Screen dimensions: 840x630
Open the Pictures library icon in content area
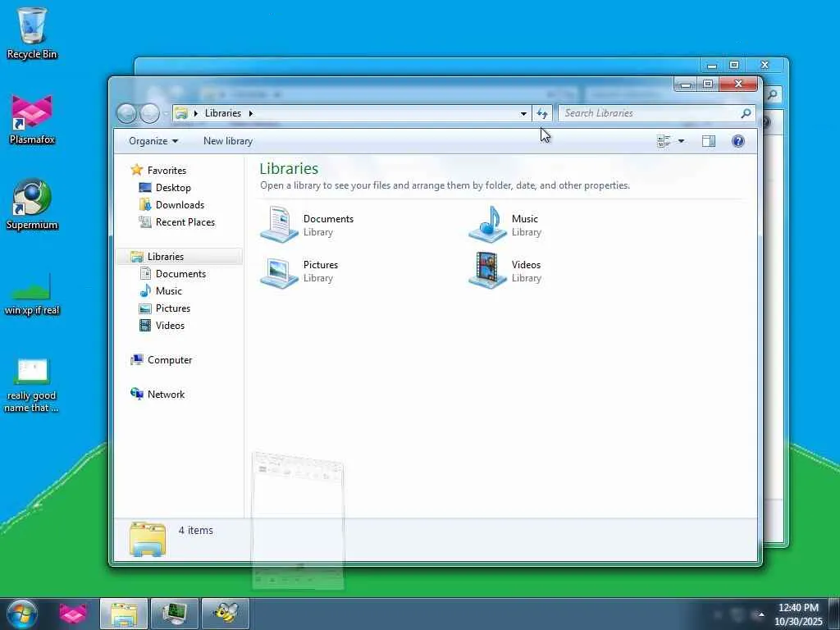pyautogui.click(x=279, y=272)
